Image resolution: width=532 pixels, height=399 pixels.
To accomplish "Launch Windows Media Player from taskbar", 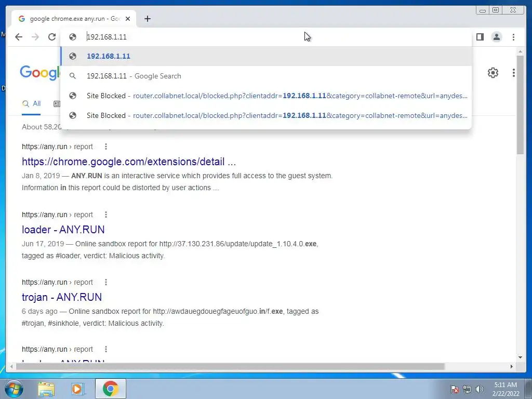I will (78, 389).
